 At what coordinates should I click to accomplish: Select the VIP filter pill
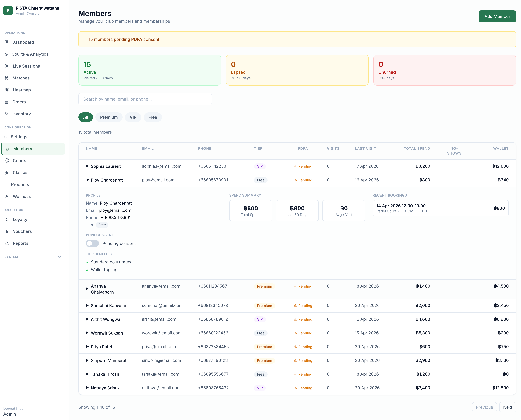133,117
